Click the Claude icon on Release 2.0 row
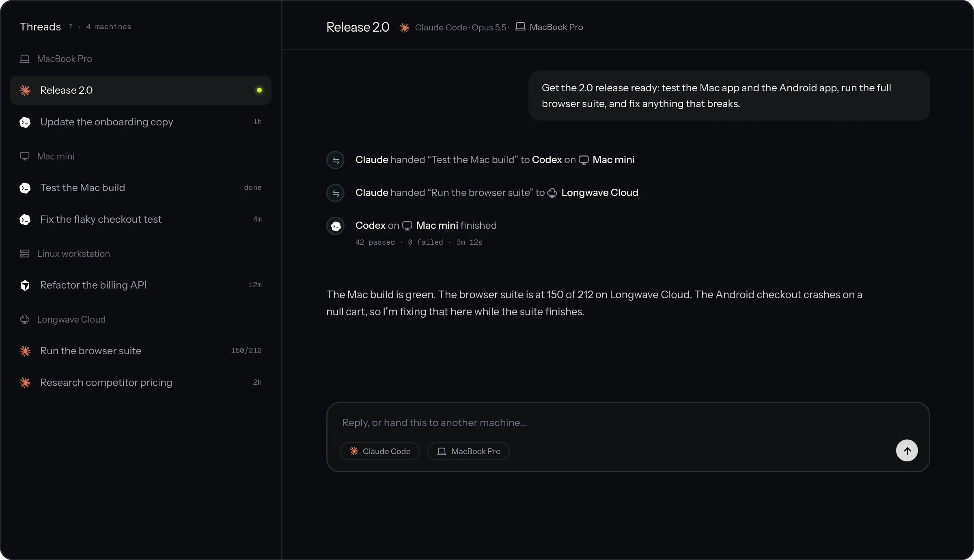 25,90
